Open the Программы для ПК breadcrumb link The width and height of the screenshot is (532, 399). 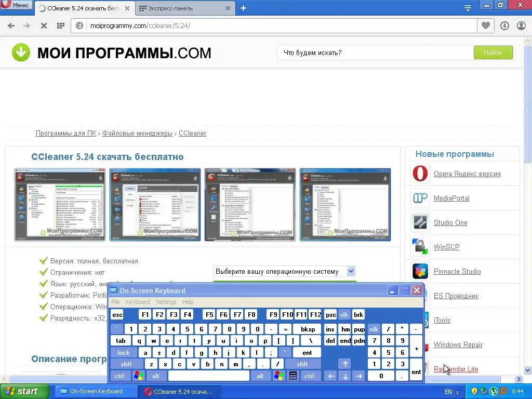66,134
